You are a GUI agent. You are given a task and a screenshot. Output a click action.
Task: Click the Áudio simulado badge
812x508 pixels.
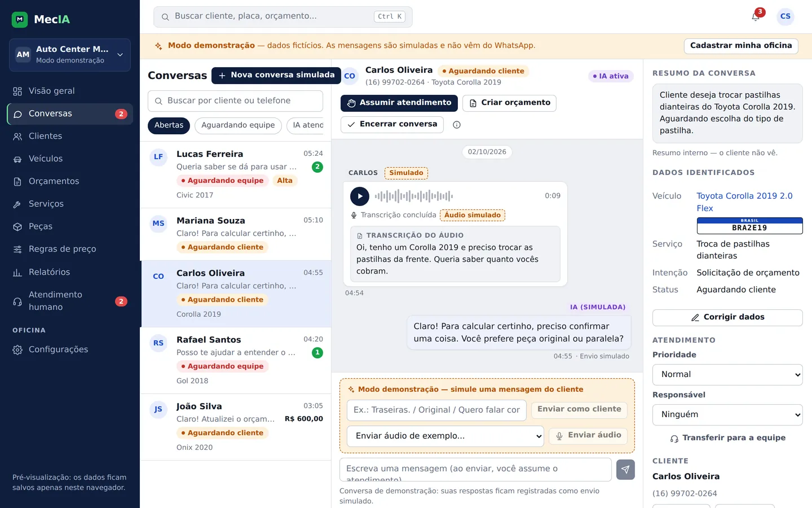point(473,215)
